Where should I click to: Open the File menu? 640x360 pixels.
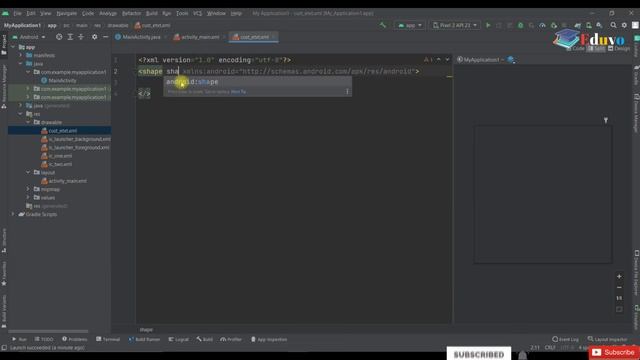click(17, 13)
